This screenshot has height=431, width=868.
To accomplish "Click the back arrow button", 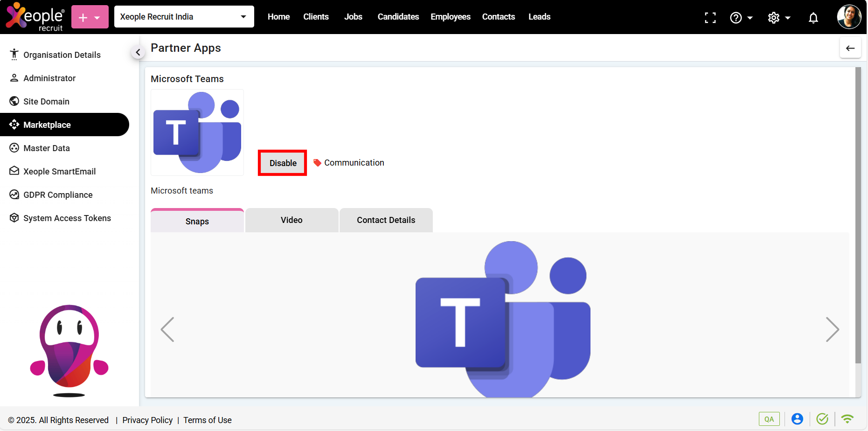I will click(850, 48).
